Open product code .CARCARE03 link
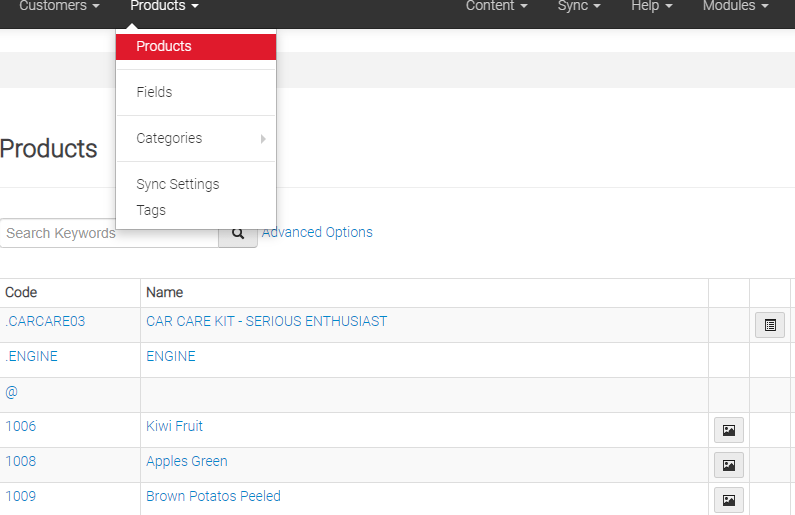This screenshot has width=795, height=515. point(45,321)
